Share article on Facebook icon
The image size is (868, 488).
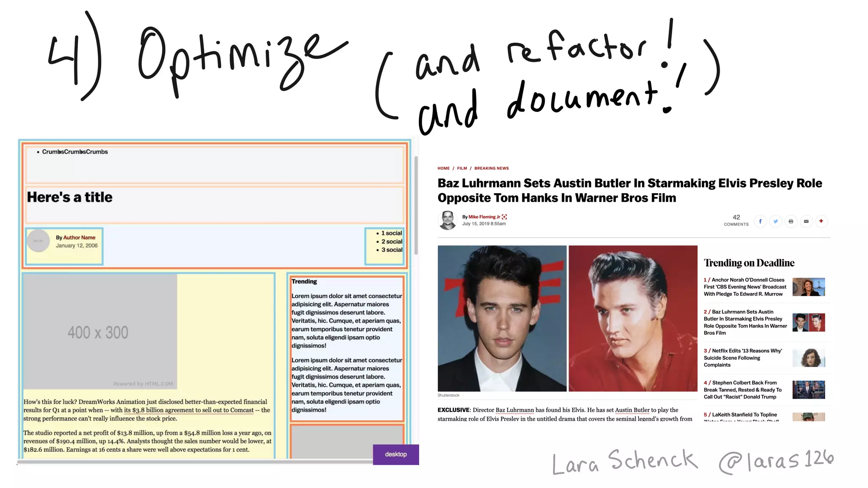click(x=760, y=221)
